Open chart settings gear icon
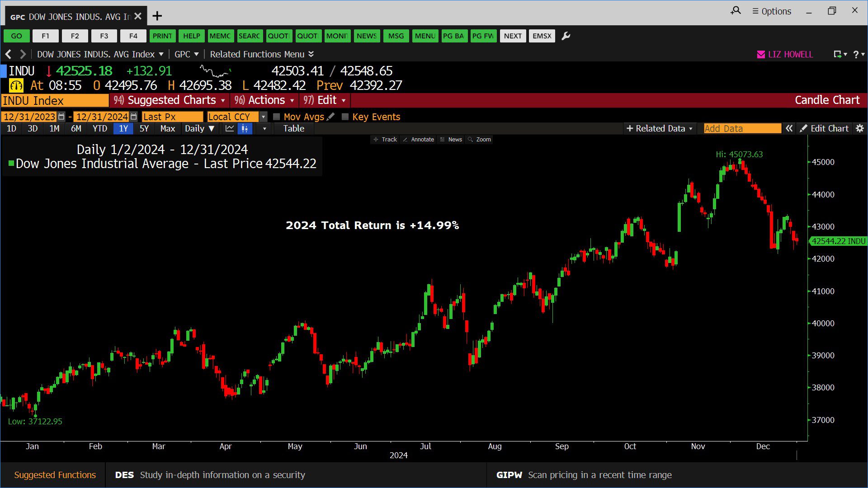The height and width of the screenshot is (488, 868). point(860,129)
